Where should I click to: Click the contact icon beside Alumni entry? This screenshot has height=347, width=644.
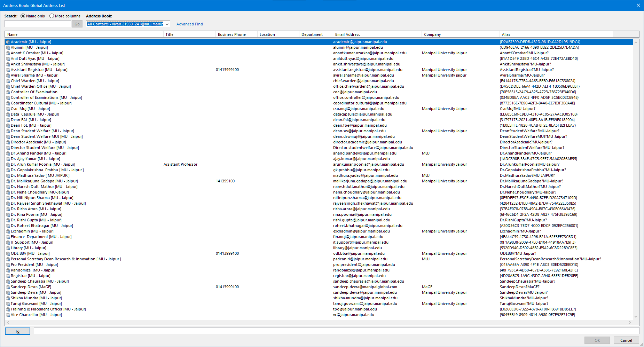(8, 48)
